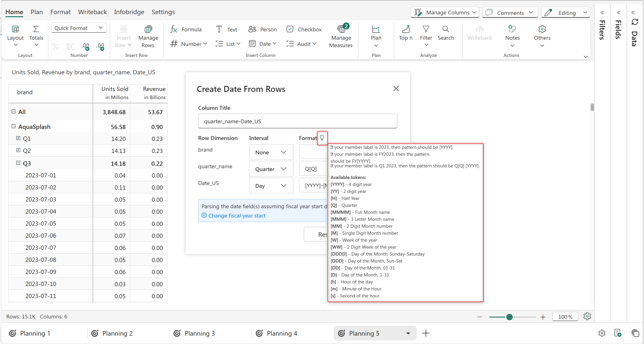Click the Format lightbulb hint icon

[x=322, y=138]
